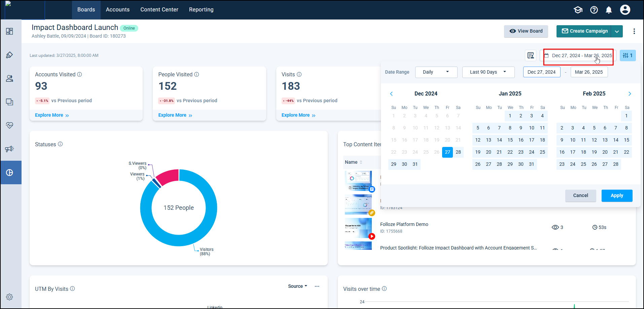Viewport: 644px width, 309px height.
Task: Expand the Create Campaign dropdown arrow
Action: pyautogui.click(x=617, y=31)
